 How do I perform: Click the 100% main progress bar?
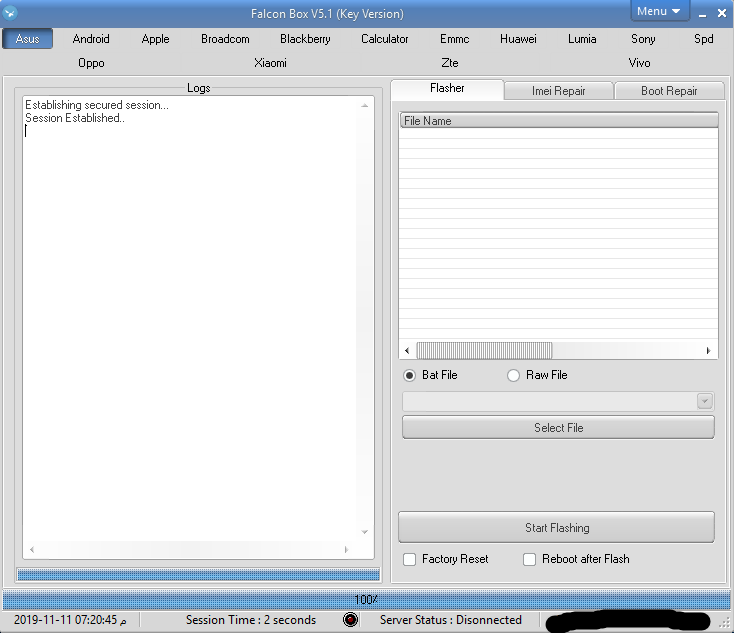[x=367, y=599]
